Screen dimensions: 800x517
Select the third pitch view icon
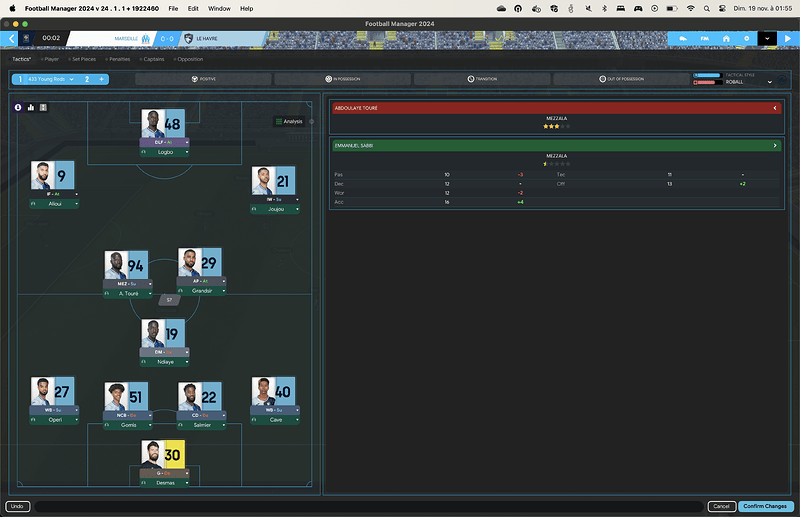(43, 107)
